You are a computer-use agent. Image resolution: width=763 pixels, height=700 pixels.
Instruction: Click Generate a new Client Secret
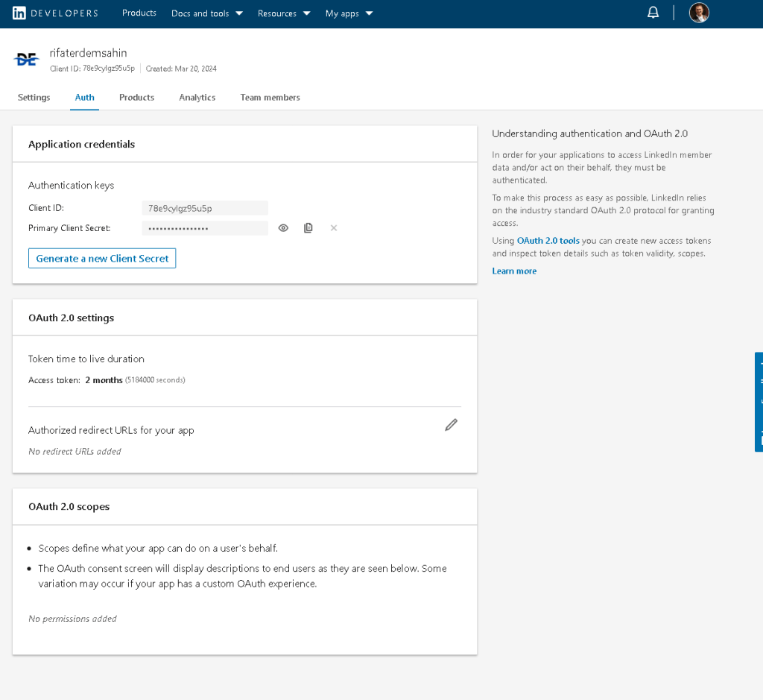[102, 259]
